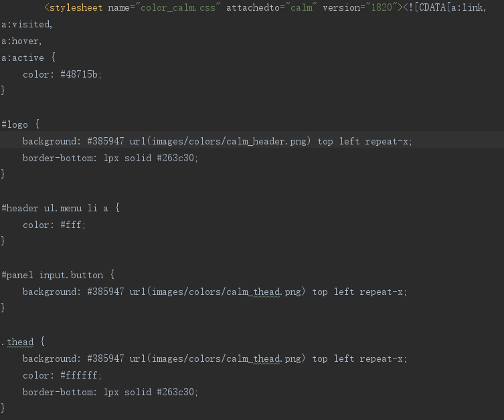Click the a:active selector line
Viewport: 504px width, 420px height.
pos(28,58)
